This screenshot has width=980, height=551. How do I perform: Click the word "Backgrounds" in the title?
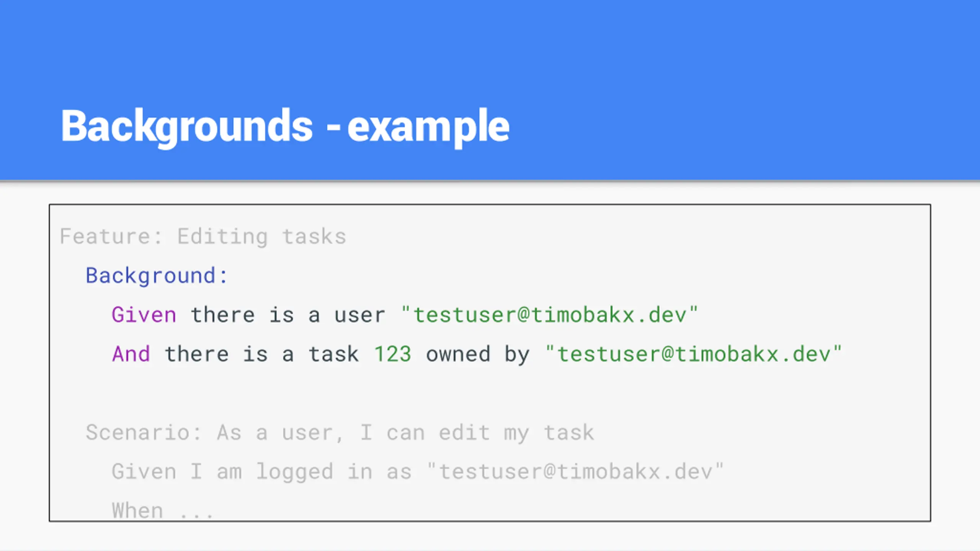click(187, 126)
